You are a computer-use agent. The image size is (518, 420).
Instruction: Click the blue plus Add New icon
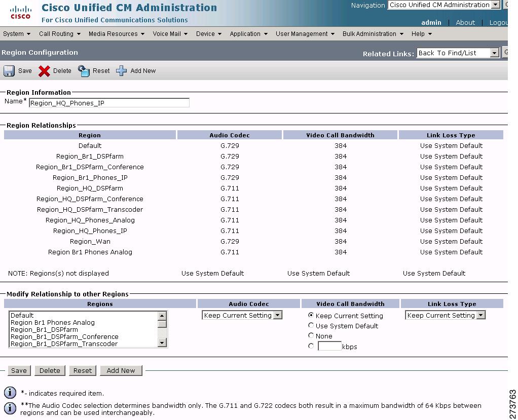click(x=121, y=70)
